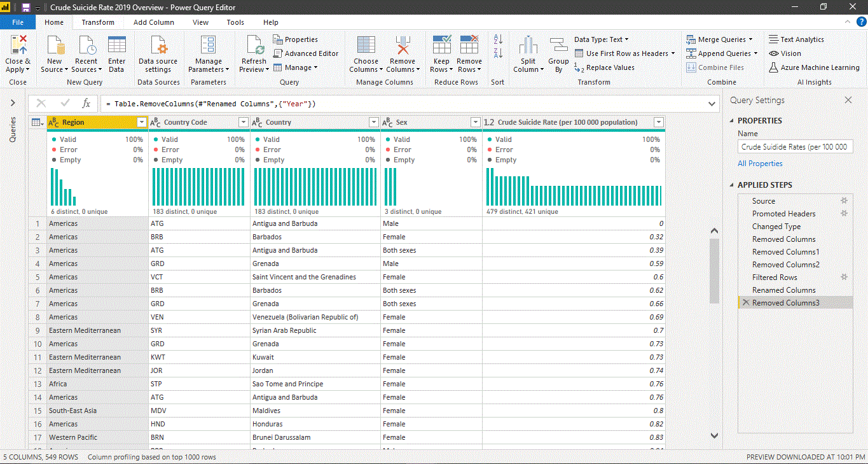The width and height of the screenshot is (868, 464).
Task: Collapse the APPLIED STEPS section
Action: pyautogui.click(x=731, y=185)
